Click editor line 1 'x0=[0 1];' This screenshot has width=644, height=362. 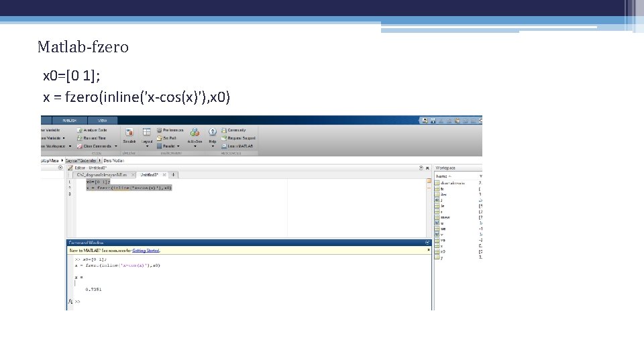[98, 182]
